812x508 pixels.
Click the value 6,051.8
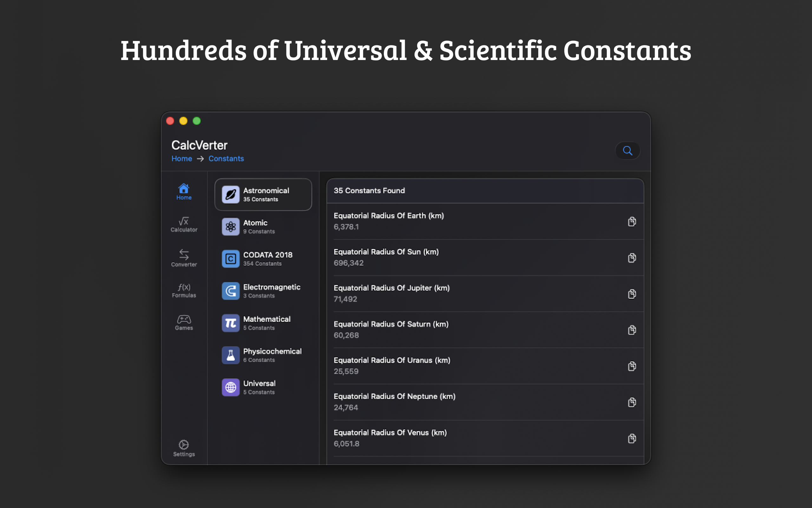[346, 444]
